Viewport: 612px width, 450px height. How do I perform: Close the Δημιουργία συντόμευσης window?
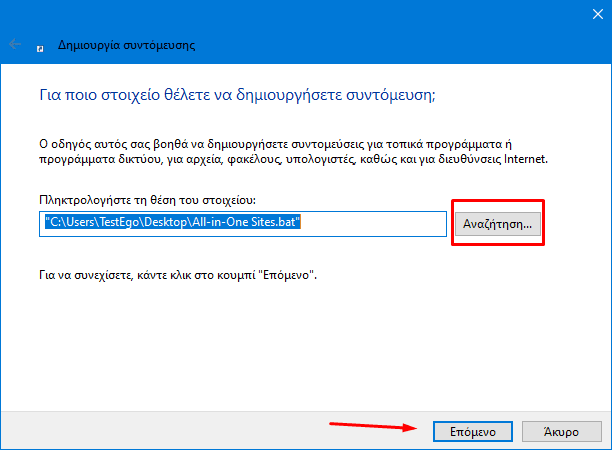tap(598, 14)
